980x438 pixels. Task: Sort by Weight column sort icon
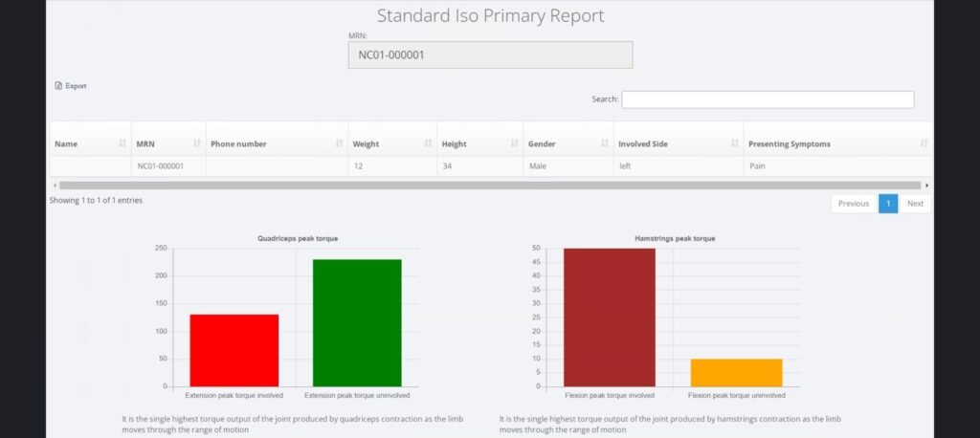click(x=428, y=143)
